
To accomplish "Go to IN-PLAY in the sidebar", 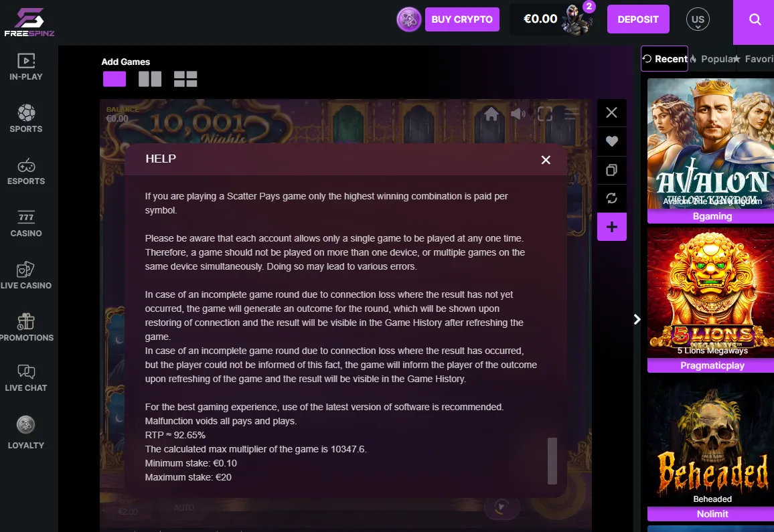I will 26,67.
